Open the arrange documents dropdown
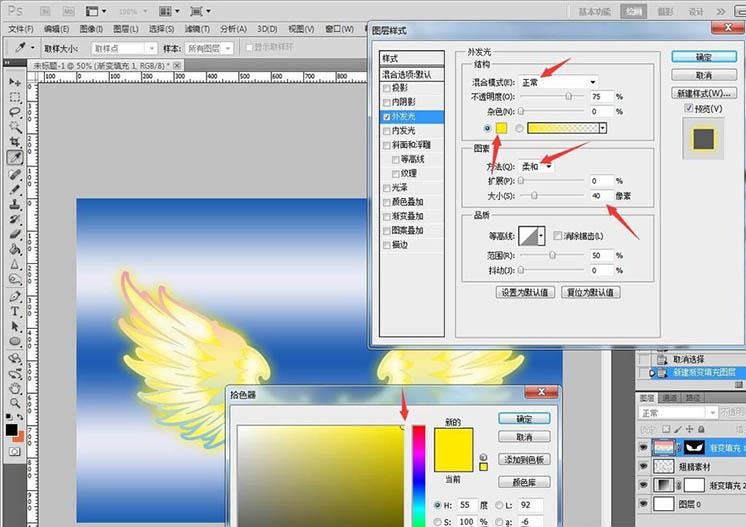 pos(169,11)
